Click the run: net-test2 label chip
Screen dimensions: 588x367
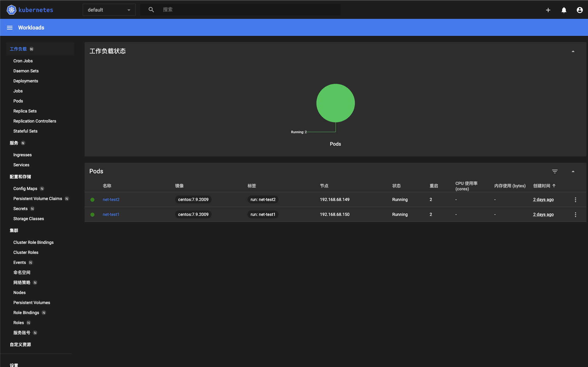[263, 200]
